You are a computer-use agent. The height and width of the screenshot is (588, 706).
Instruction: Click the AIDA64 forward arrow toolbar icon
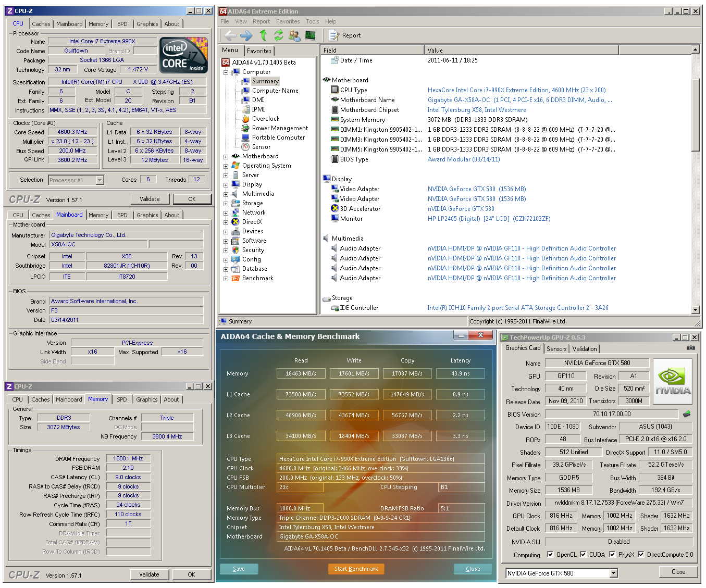[x=246, y=35]
